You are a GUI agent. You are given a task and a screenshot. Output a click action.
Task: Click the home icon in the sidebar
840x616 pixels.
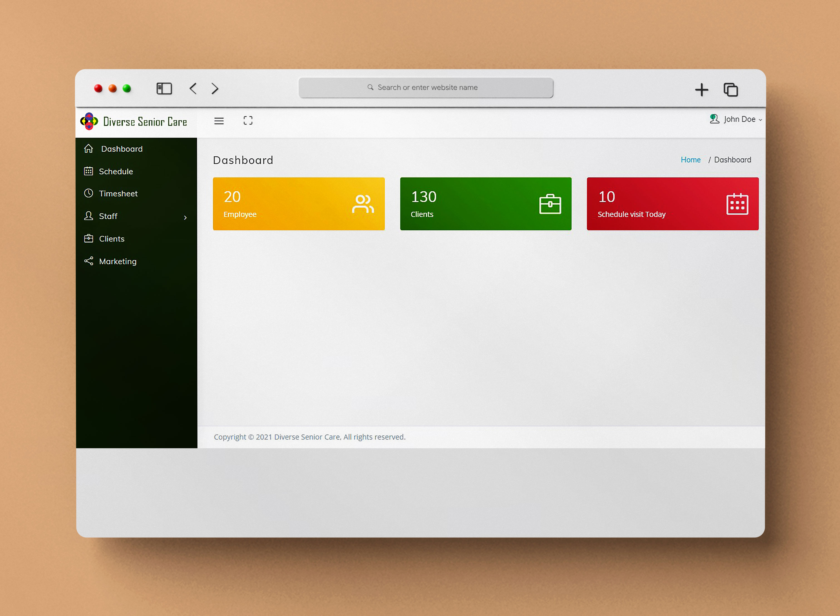(88, 148)
